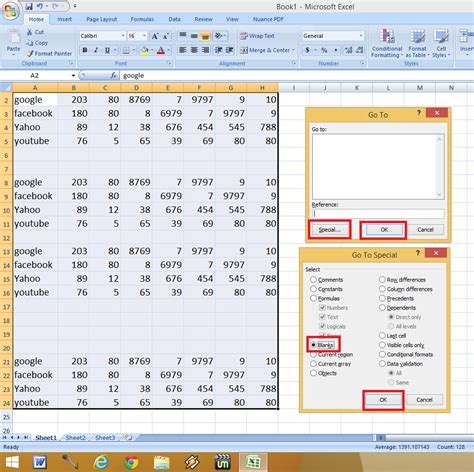Click the Paste clipboard icon
The height and width of the screenshot is (472, 474).
tap(13, 37)
